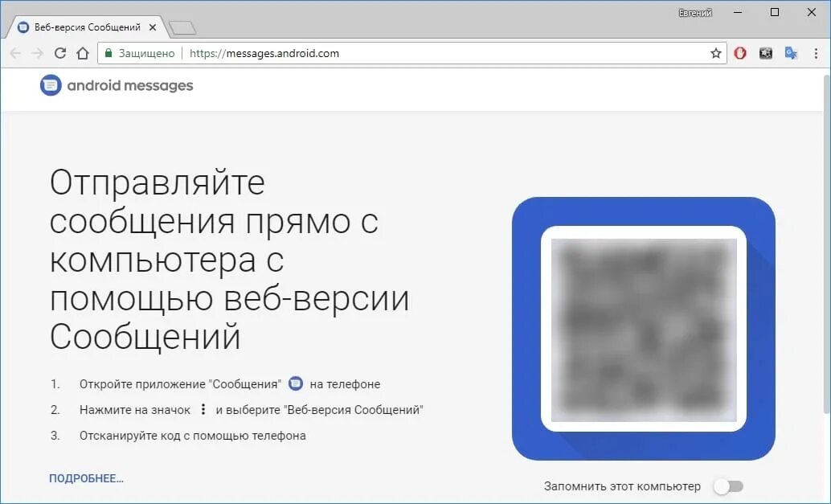The width and height of the screenshot is (831, 504).
Task: Bookmark this page with the star icon
Action: coord(715,53)
